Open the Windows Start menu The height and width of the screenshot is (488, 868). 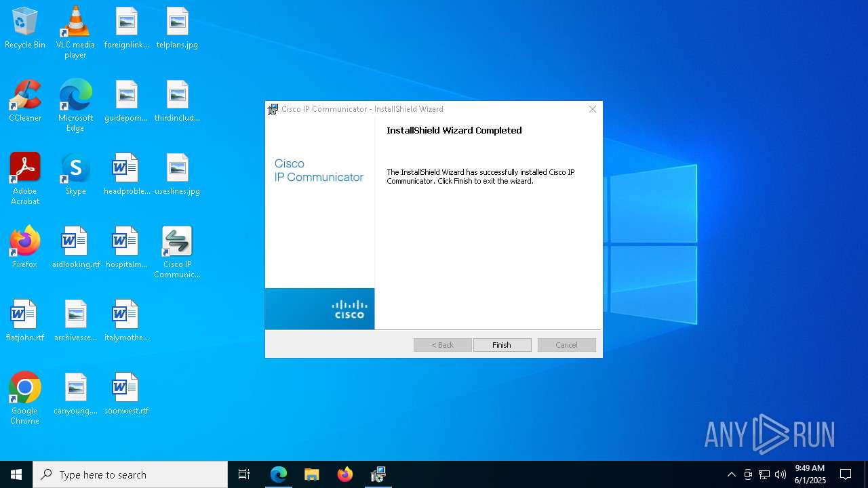[x=16, y=474]
